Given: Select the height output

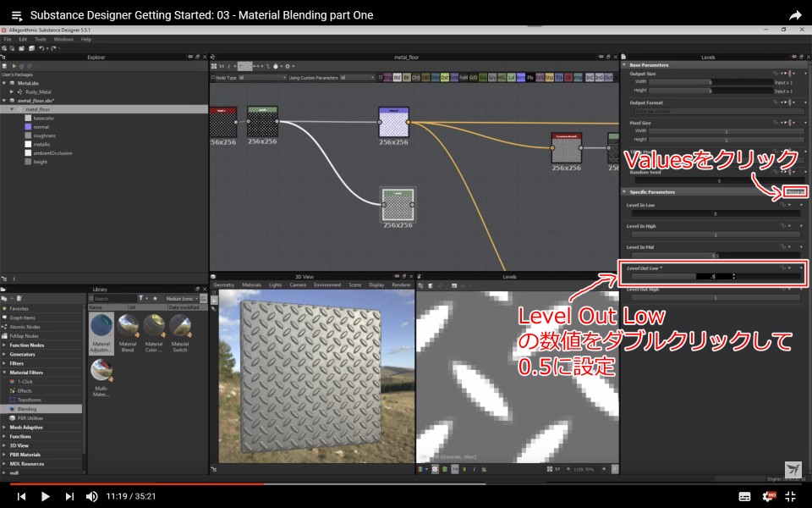Looking at the screenshot, I should click(x=40, y=163).
